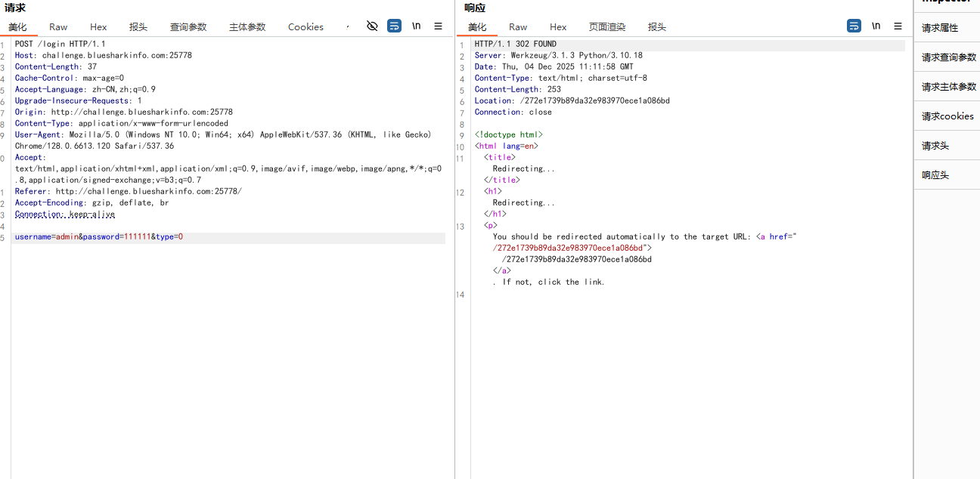Viewport: 980px width, 479px height.
Task: Switch request view to Raw tab
Action: click(x=58, y=26)
